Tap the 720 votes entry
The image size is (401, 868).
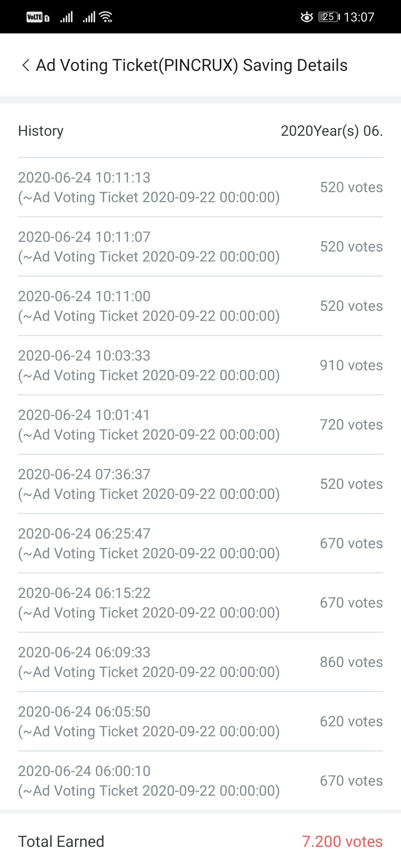(351, 425)
